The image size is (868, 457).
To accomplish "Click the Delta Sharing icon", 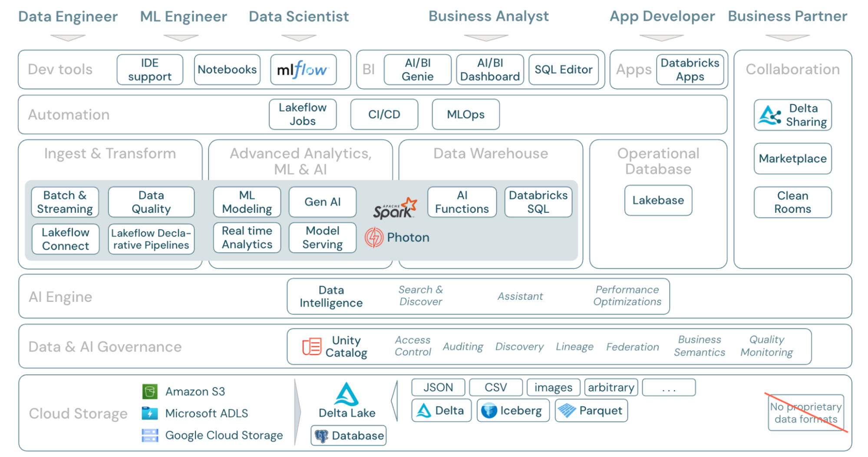I will click(x=769, y=115).
